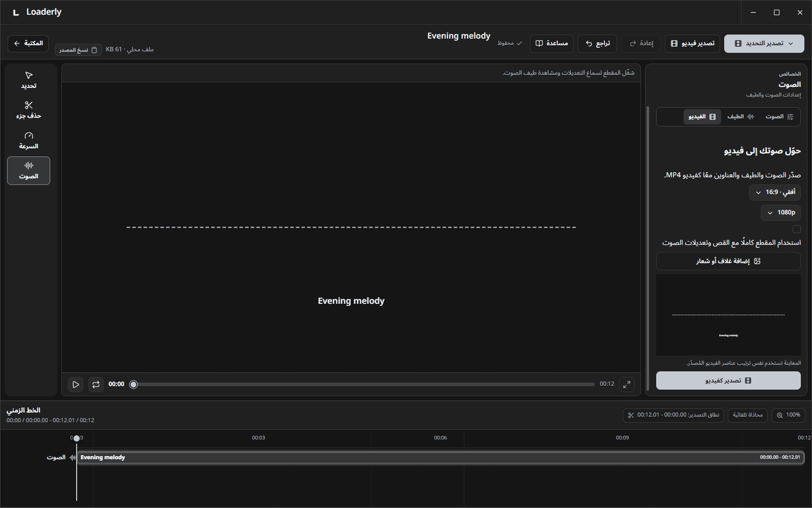Switch to the الطيف spectrum tab
Viewport: 812px width, 508px height.
(x=740, y=117)
